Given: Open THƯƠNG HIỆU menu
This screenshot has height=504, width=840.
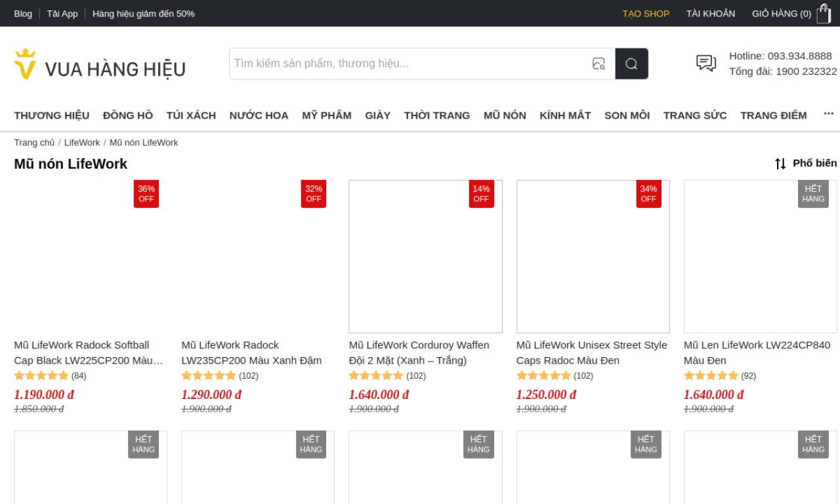Looking at the screenshot, I should [52, 115].
